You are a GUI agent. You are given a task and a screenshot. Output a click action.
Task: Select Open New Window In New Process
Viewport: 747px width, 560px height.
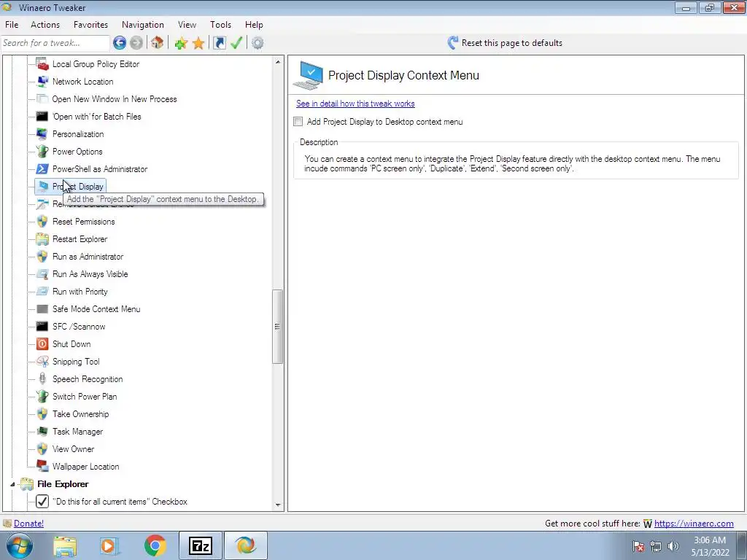pos(115,99)
